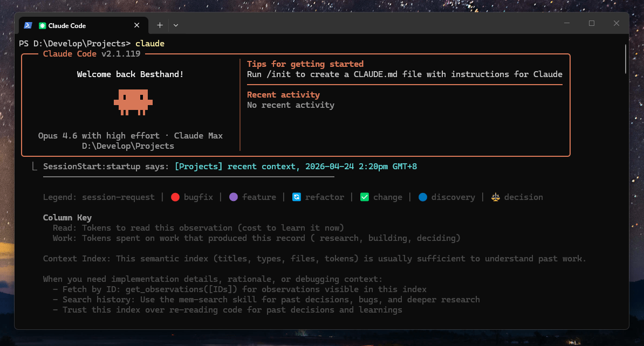Click the green Claude Code tab icon
Viewport: 644px width, 346px height.
tap(42, 25)
